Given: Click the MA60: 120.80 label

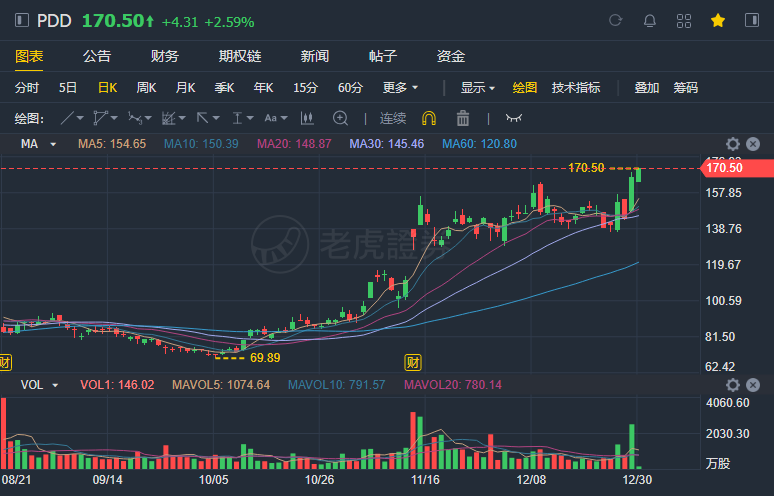Looking at the screenshot, I should point(479,144).
